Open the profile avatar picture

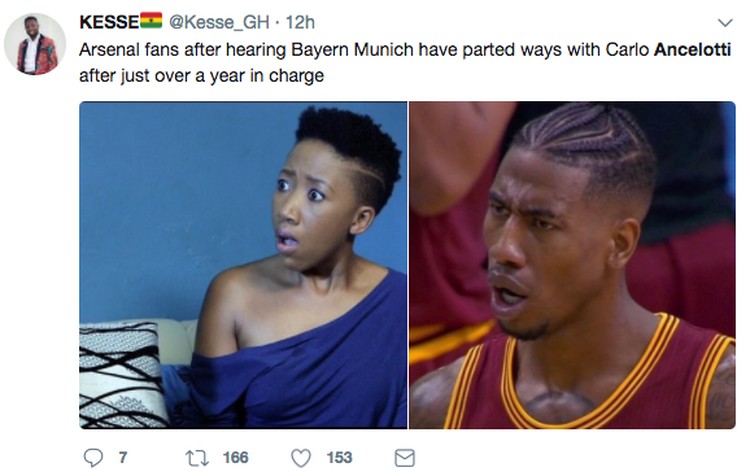35,44
